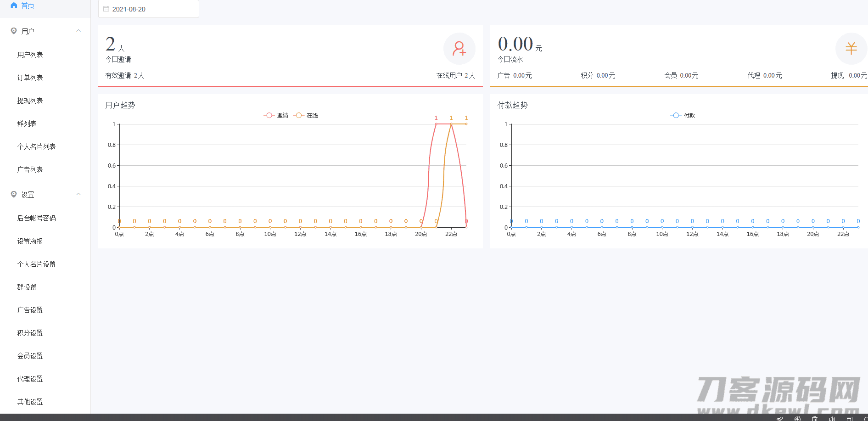This screenshot has height=421, width=868.
Task: Open the 后台帐号密码 page
Action: [37, 218]
